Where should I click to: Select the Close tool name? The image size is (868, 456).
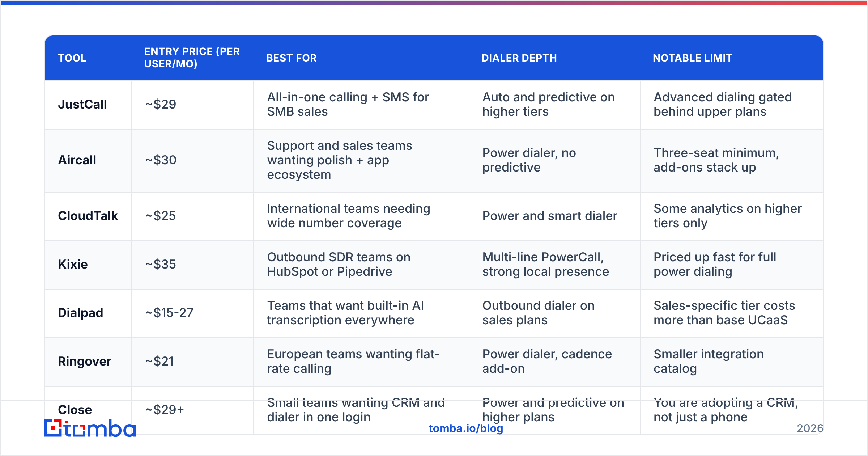click(x=75, y=410)
